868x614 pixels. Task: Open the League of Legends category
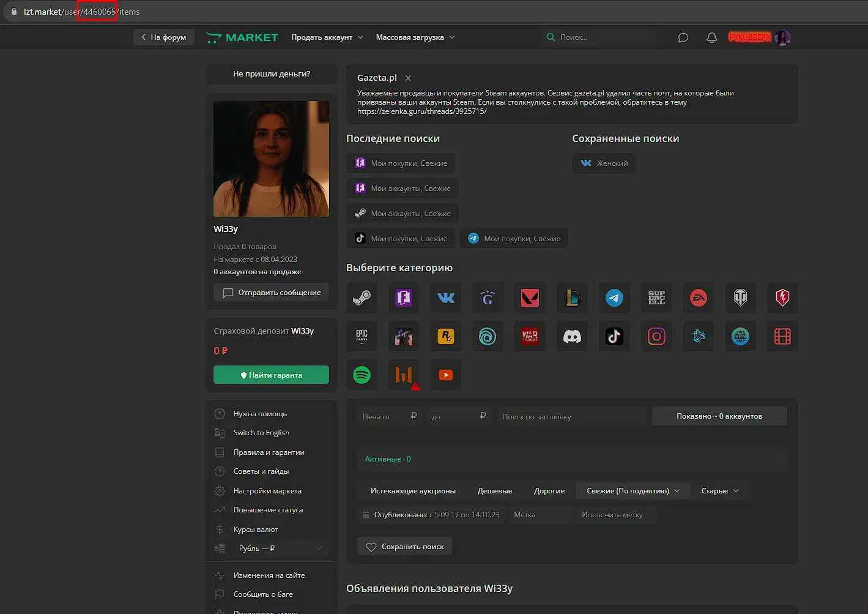572,298
